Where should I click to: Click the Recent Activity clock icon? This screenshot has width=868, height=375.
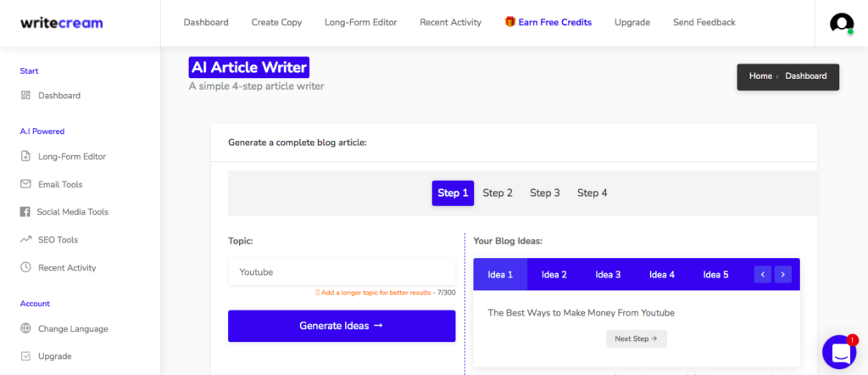click(25, 267)
